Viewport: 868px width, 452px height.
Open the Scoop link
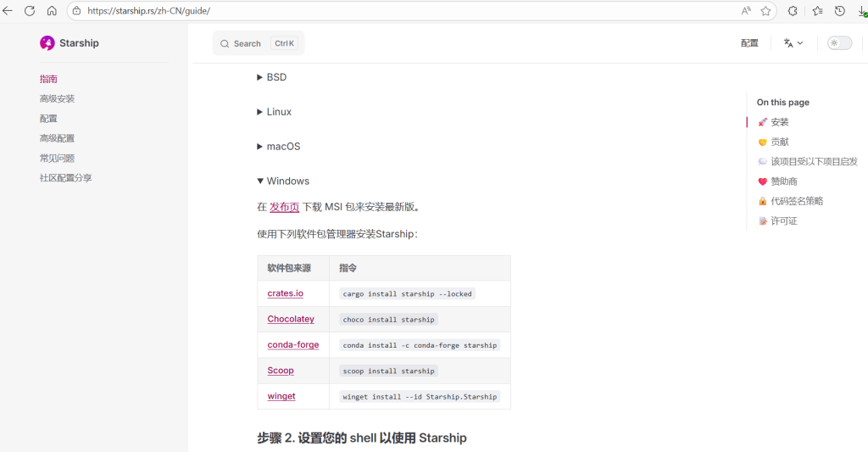pyautogui.click(x=281, y=371)
